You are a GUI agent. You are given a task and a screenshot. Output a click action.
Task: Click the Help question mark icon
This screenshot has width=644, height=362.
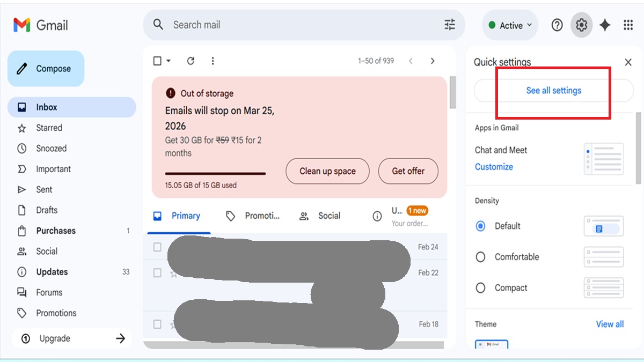click(557, 25)
